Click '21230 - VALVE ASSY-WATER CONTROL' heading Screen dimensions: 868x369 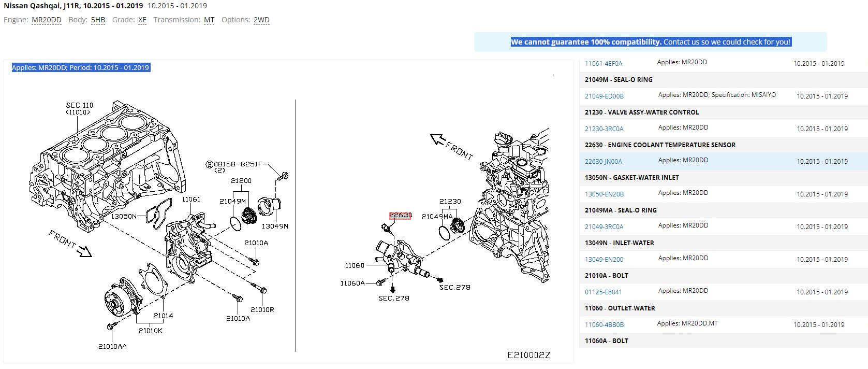pyautogui.click(x=642, y=112)
